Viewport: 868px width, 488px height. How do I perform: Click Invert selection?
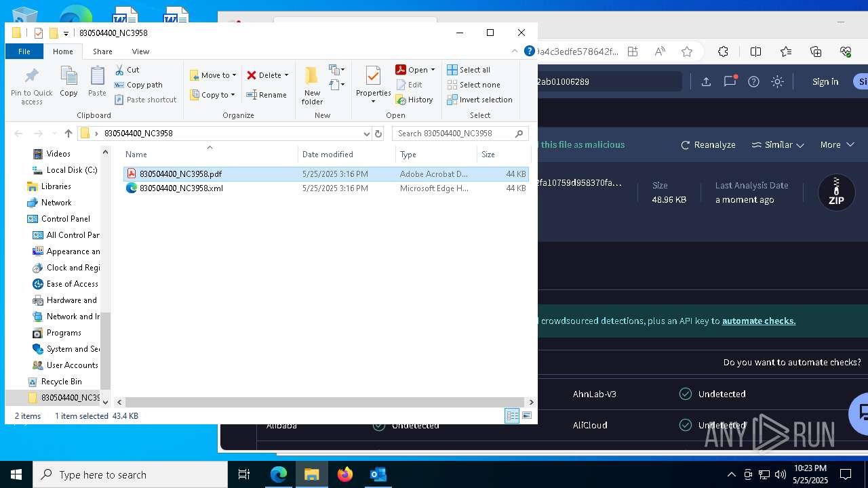point(479,100)
